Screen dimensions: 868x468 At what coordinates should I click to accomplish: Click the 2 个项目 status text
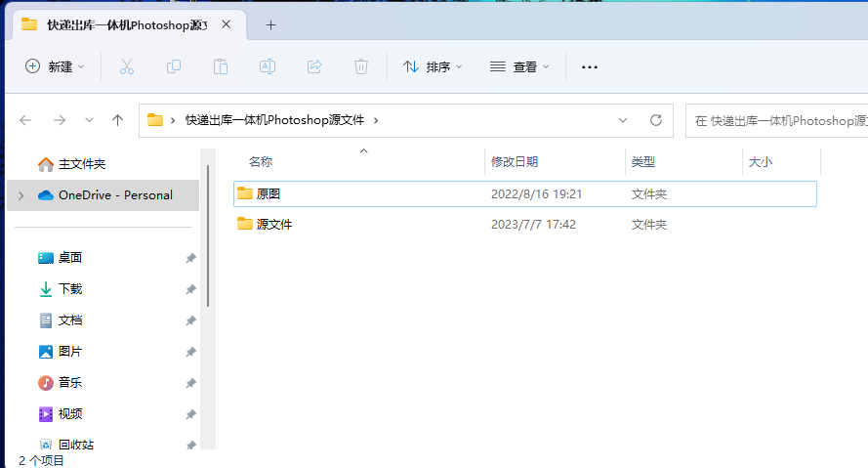click(x=41, y=460)
